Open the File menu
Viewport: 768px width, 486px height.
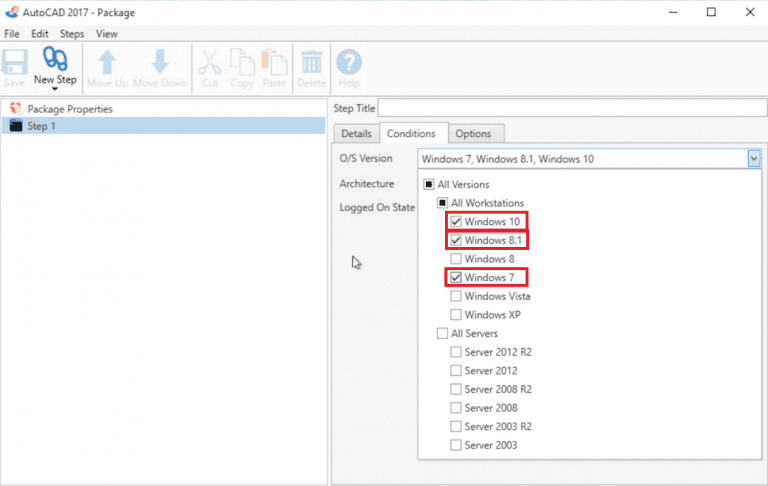coord(12,34)
